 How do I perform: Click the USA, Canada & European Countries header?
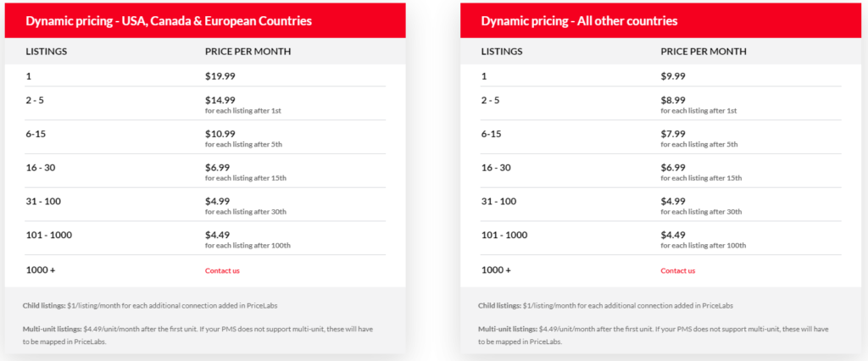click(169, 21)
